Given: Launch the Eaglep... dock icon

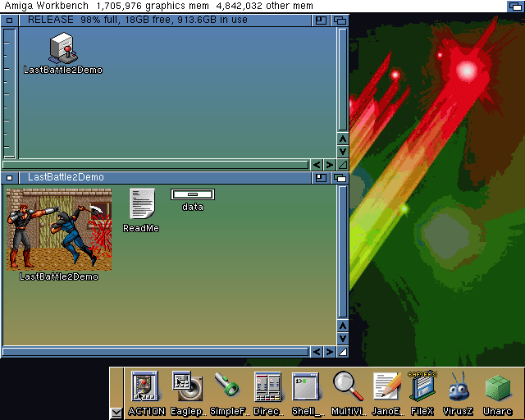Looking at the screenshot, I should (x=188, y=386).
